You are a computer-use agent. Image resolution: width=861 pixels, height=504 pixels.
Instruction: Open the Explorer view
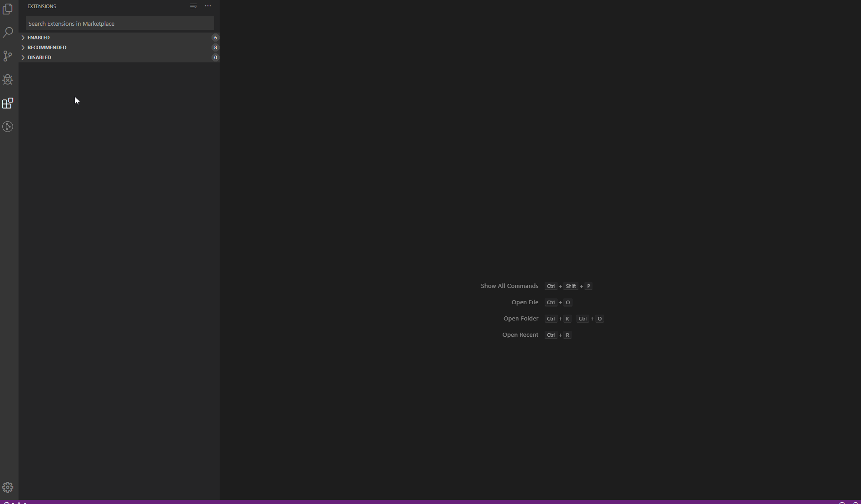coord(8,9)
